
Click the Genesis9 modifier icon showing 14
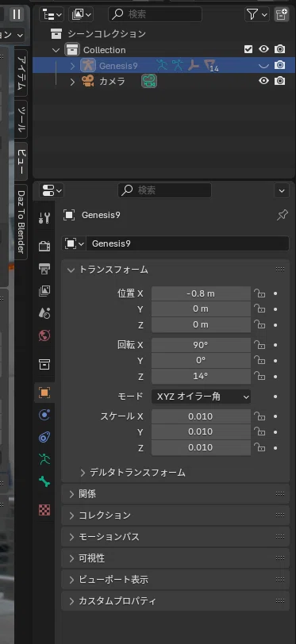click(210, 65)
